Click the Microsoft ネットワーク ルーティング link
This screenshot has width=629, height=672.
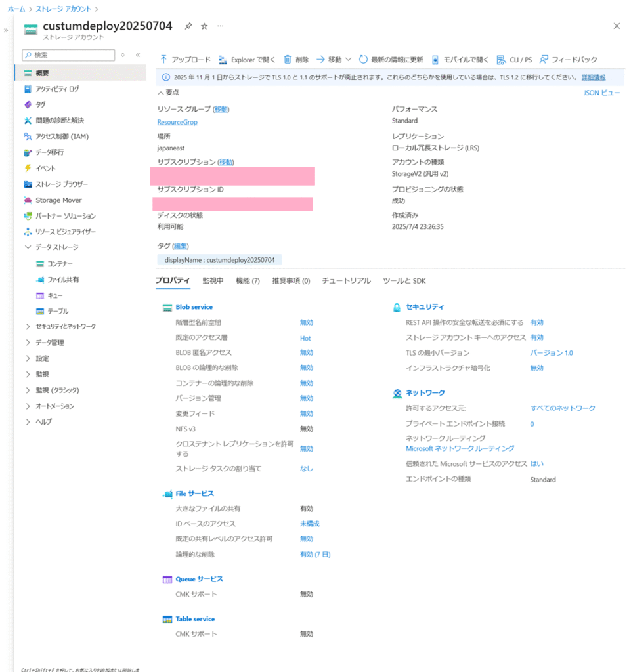[460, 448]
